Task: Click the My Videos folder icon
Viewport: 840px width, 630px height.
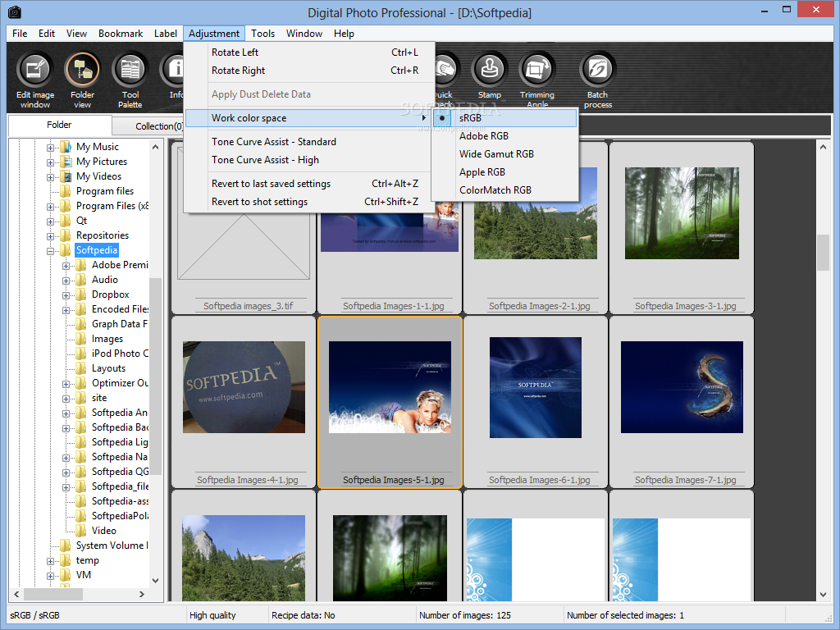Action: 66,176
